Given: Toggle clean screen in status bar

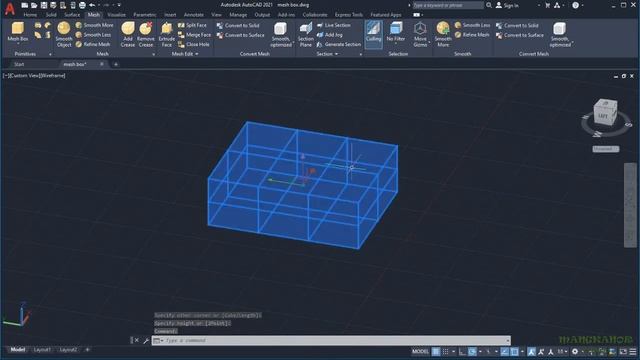Looking at the screenshot, I should [623, 351].
